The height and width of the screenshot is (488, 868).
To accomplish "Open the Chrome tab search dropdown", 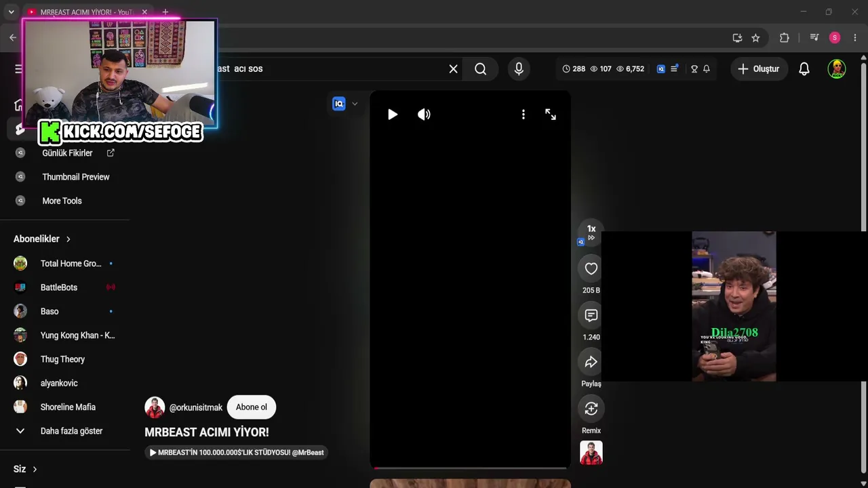I will pyautogui.click(x=11, y=12).
